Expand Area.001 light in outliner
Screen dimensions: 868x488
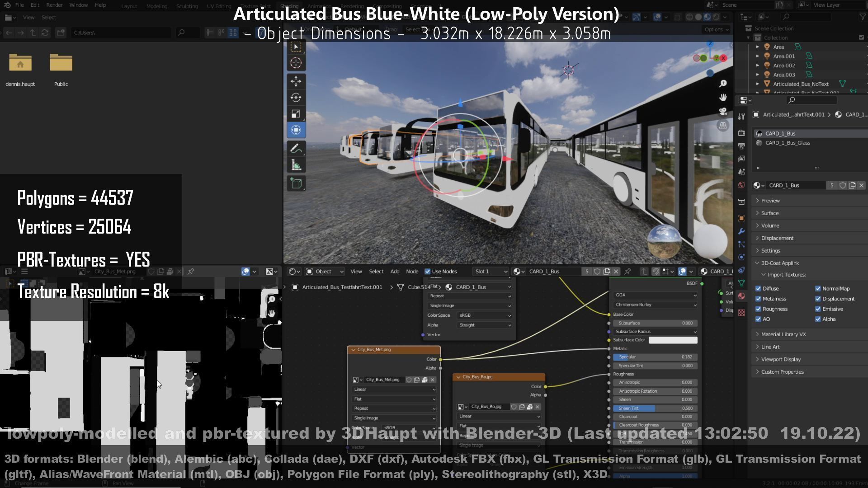tap(758, 56)
